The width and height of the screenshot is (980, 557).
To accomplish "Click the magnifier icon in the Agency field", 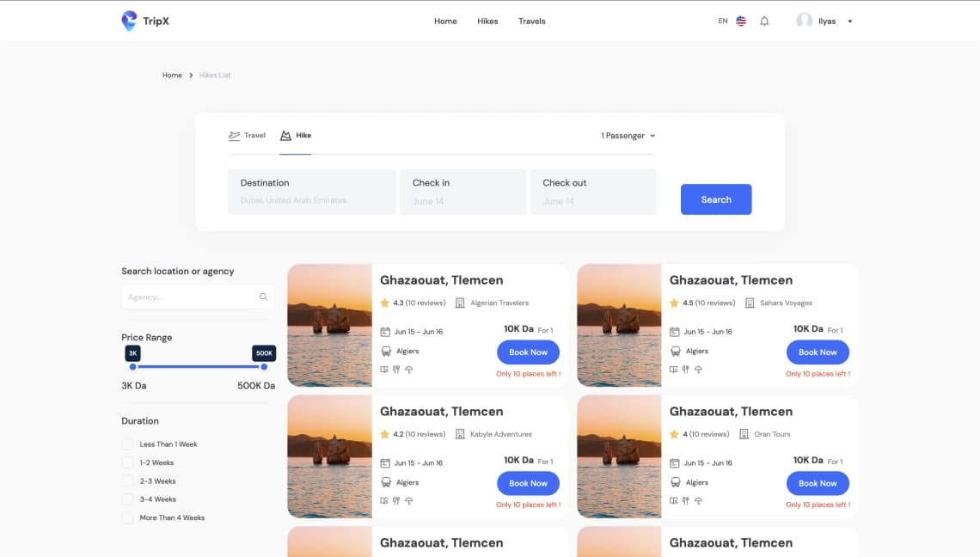I will [x=263, y=297].
